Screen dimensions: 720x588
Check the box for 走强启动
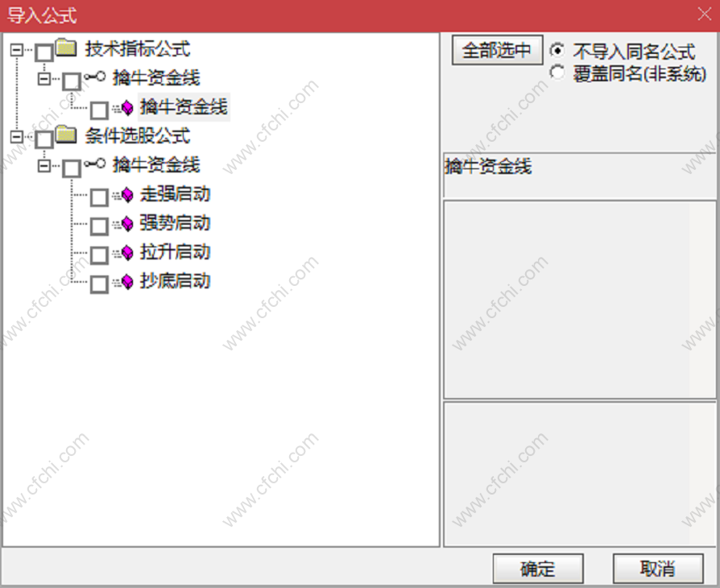point(99,197)
